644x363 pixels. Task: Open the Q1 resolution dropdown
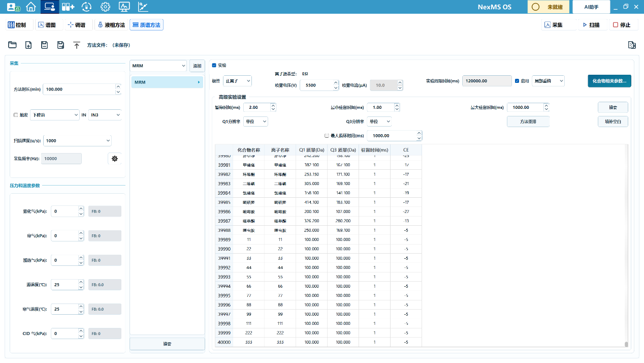[255, 122]
